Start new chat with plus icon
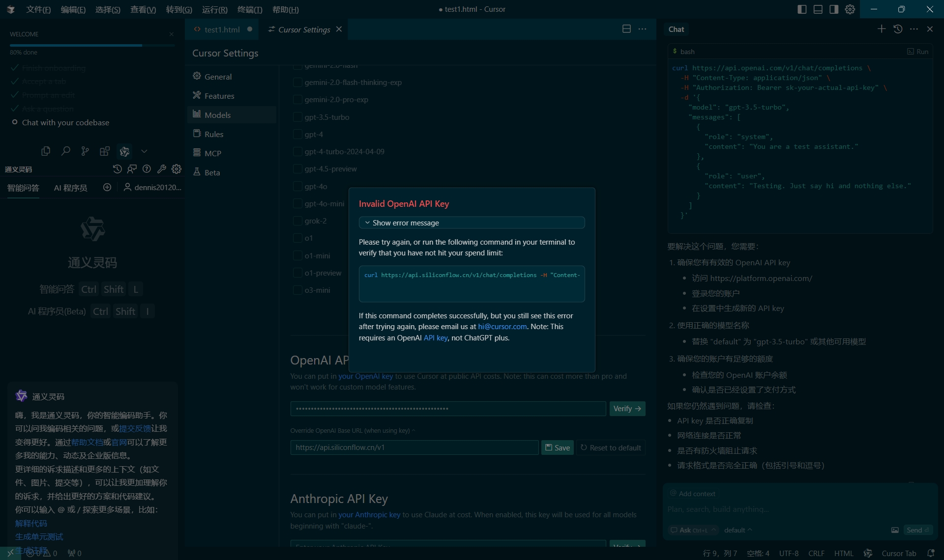Screen dimensions: 944x560 (x=882, y=29)
